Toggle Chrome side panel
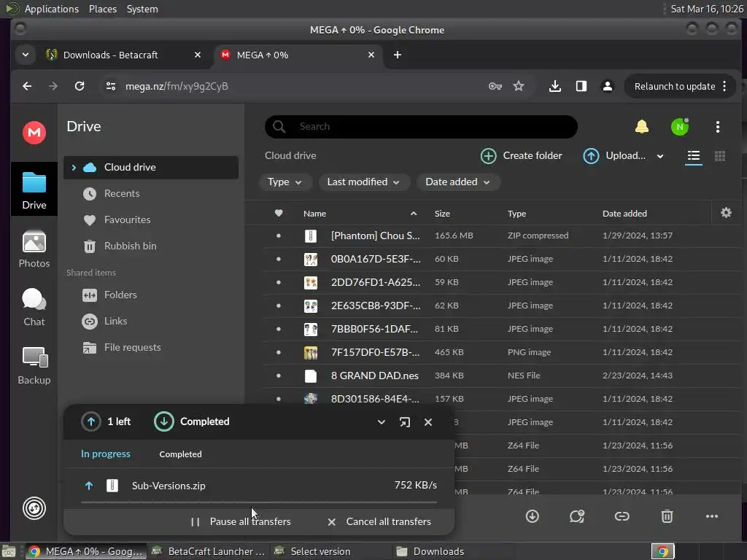747x560 pixels. click(x=581, y=86)
